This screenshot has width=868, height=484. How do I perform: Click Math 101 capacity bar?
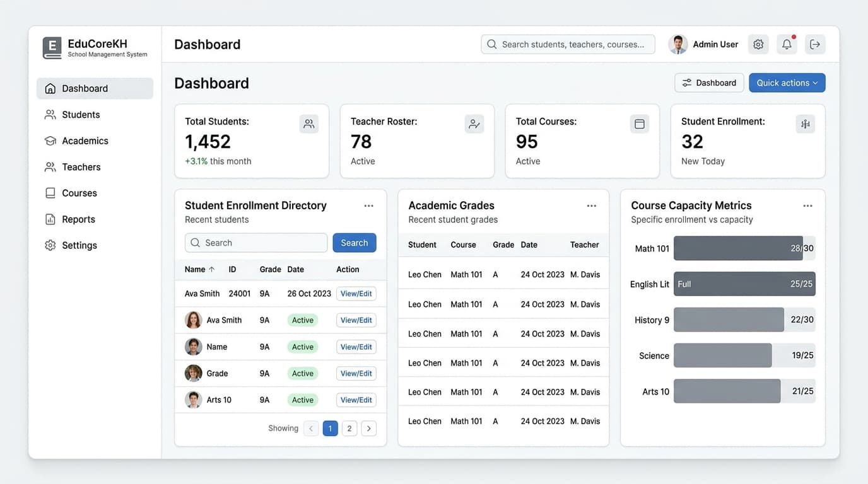pos(744,248)
